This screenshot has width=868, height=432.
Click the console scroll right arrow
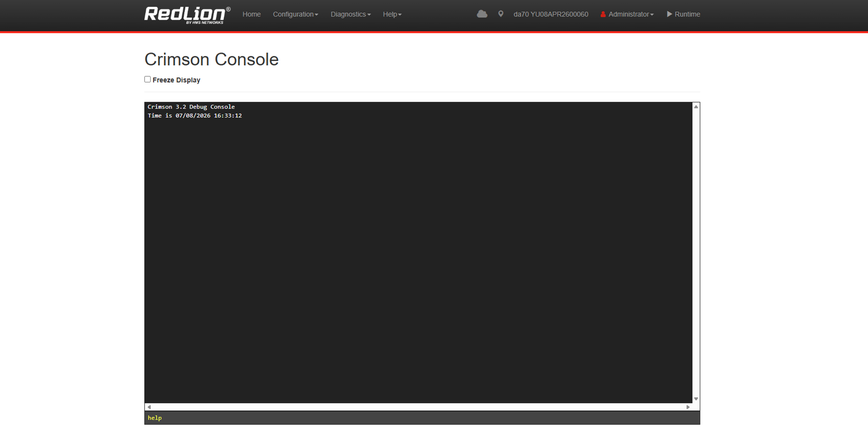[x=688, y=407]
